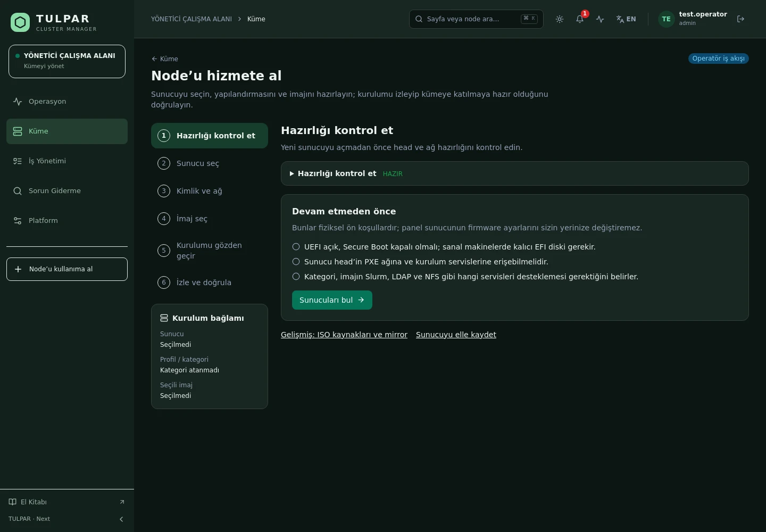
Task: Open the activity pulse icon in header
Action: click(x=600, y=19)
